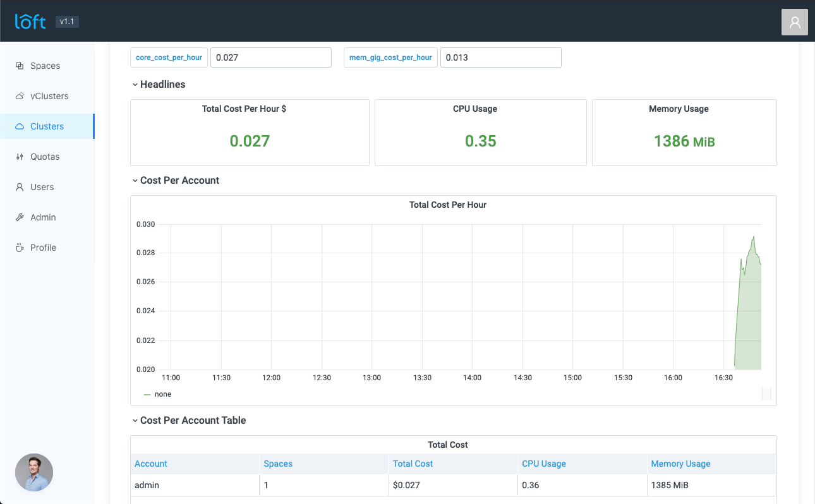Select the vClusters sidebar icon

18,95
